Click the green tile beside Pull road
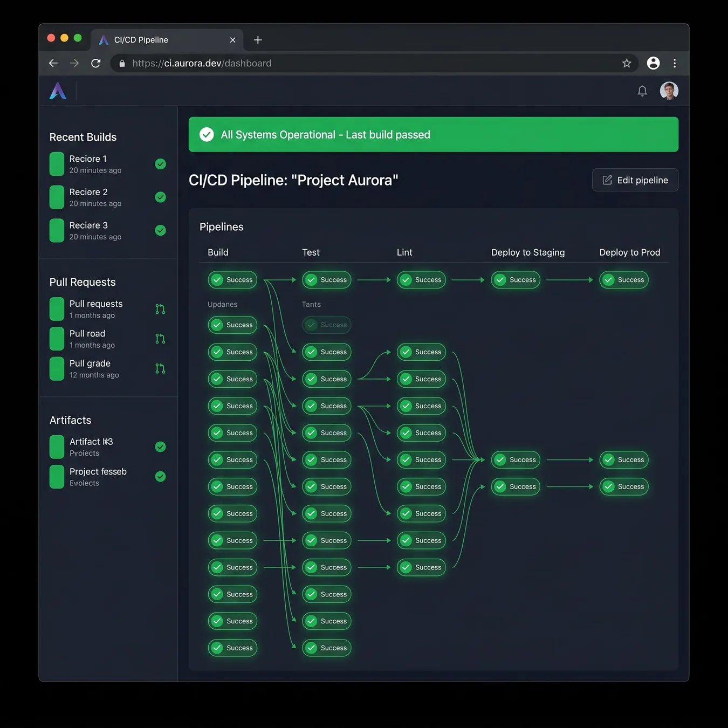This screenshot has height=728, width=728. 57,339
